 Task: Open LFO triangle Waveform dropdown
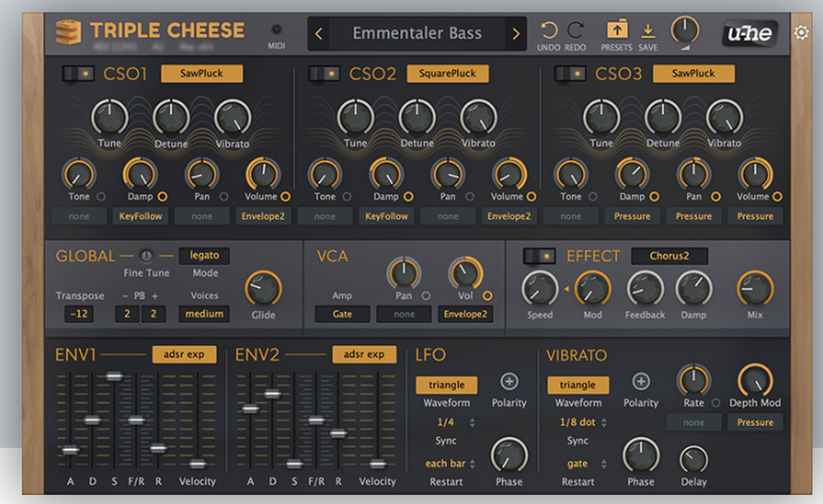tap(446, 385)
